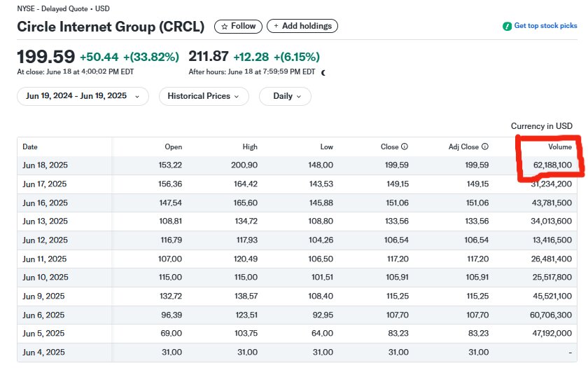
Task: Click the after-hours moon icon
Action: click(323, 73)
